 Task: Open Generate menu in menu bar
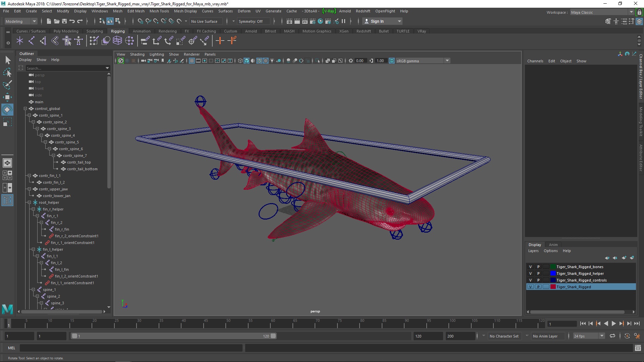tap(273, 11)
